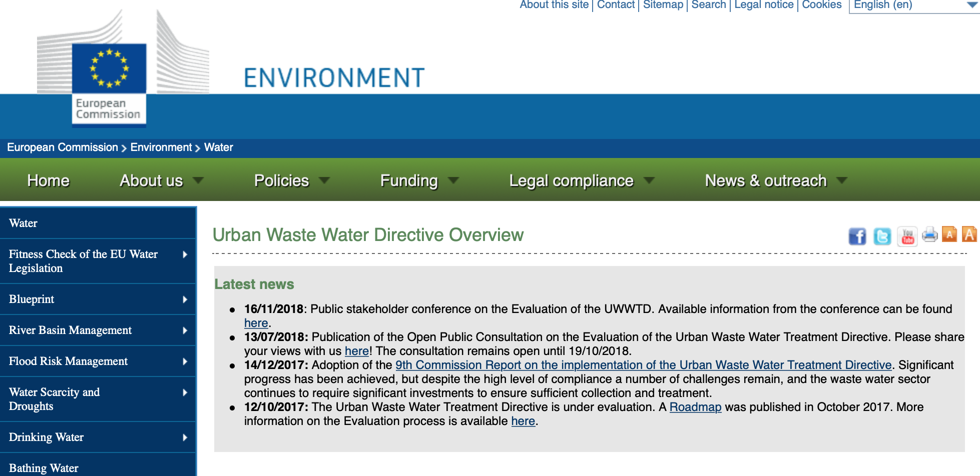Select Fitness Check of the EU Water Legislation
The height and width of the screenshot is (476, 980).
coord(98,261)
